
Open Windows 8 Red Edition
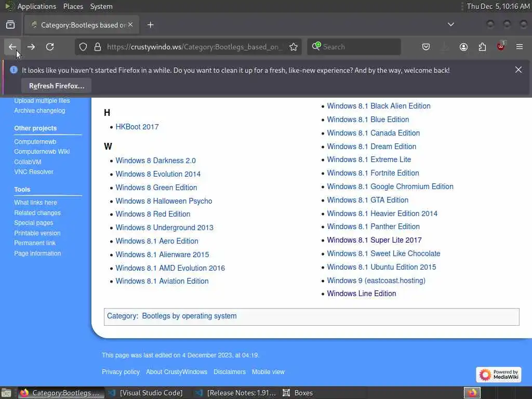pyautogui.click(x=153, y=214)
